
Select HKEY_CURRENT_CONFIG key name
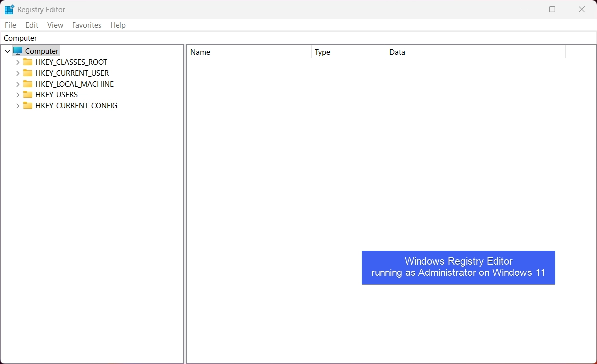pyautogui.click(x=76, y=106)
